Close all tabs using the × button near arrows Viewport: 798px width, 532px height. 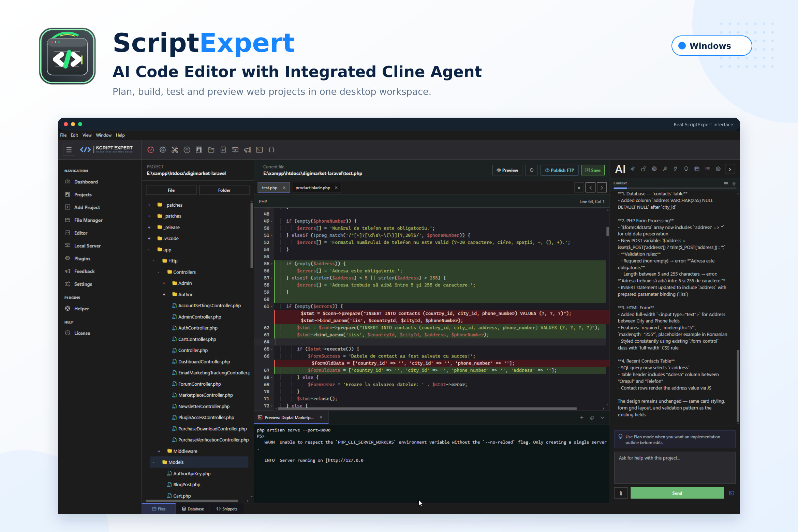pyautogui.click(x=579, y=188)
